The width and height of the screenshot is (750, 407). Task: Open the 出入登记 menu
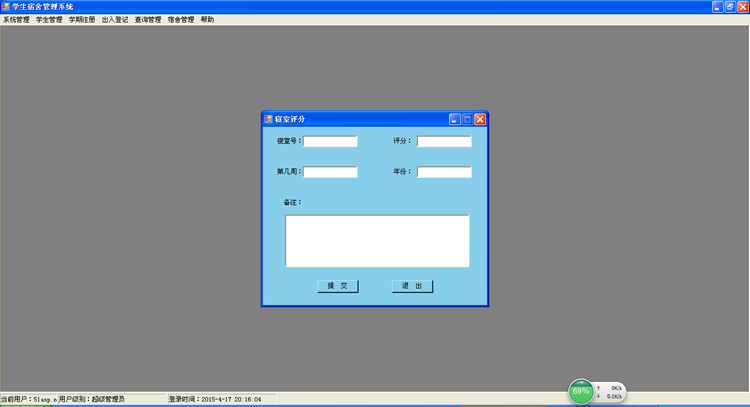tap(115, 20)
